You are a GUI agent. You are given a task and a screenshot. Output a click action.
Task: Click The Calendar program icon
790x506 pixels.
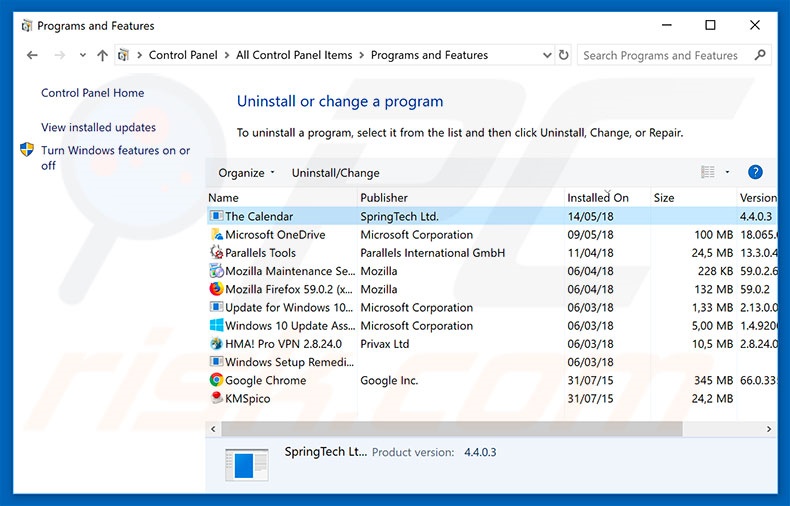[x=216, y=216]
